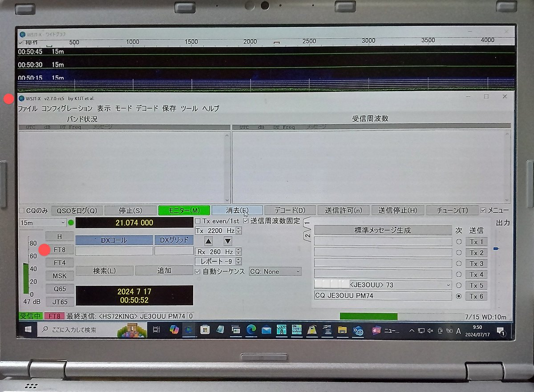Click the green CAT status indicator dot
Viewport: 534px width, 392px height.
click(71, 222)
